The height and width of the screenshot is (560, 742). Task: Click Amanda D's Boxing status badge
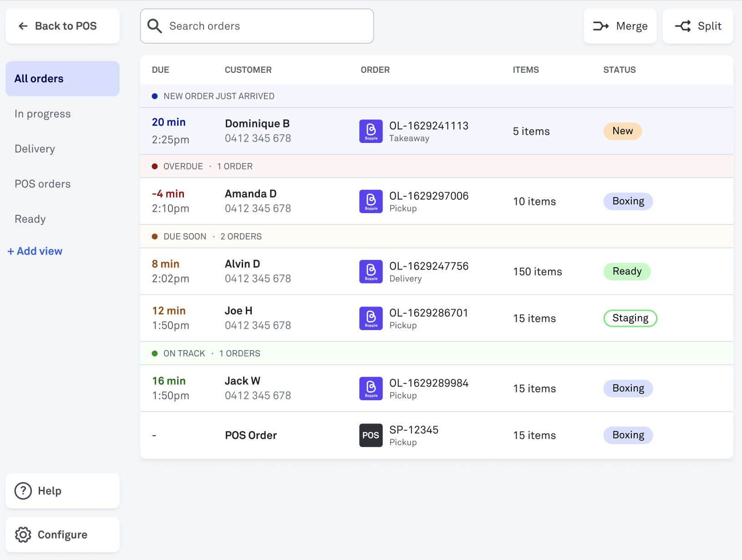pyautogui.click(x=628, y=201)
